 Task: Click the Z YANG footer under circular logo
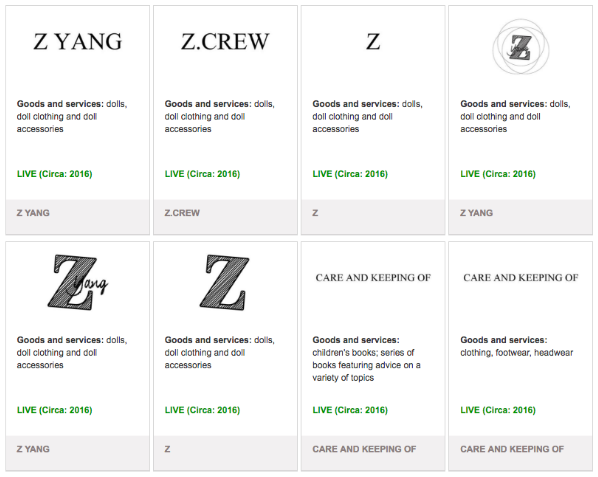click(x=476, y=213)
